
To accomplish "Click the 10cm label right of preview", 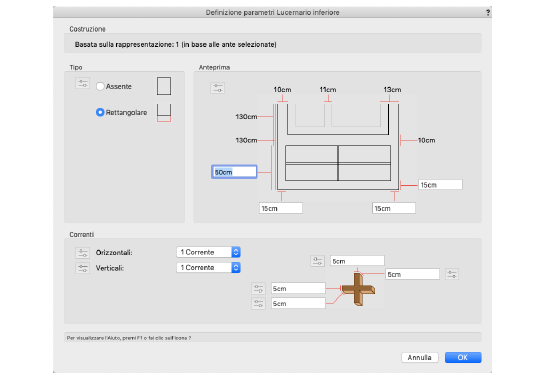I will pos(427,140).
